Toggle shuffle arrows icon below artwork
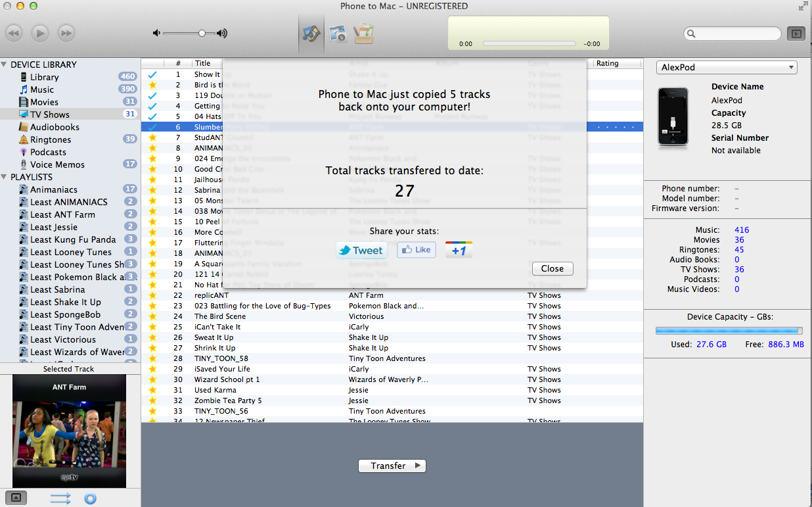This screenshot has width=812, height=507. [x=60, y=498]
